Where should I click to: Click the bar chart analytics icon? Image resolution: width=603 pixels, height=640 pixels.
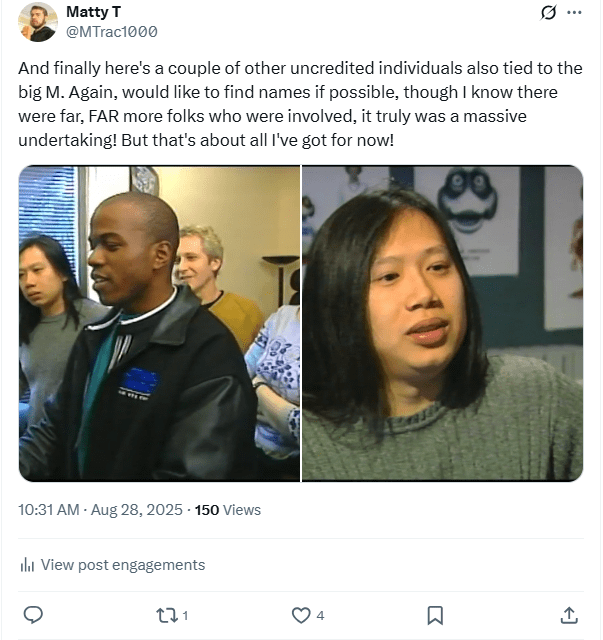point(27,565)
